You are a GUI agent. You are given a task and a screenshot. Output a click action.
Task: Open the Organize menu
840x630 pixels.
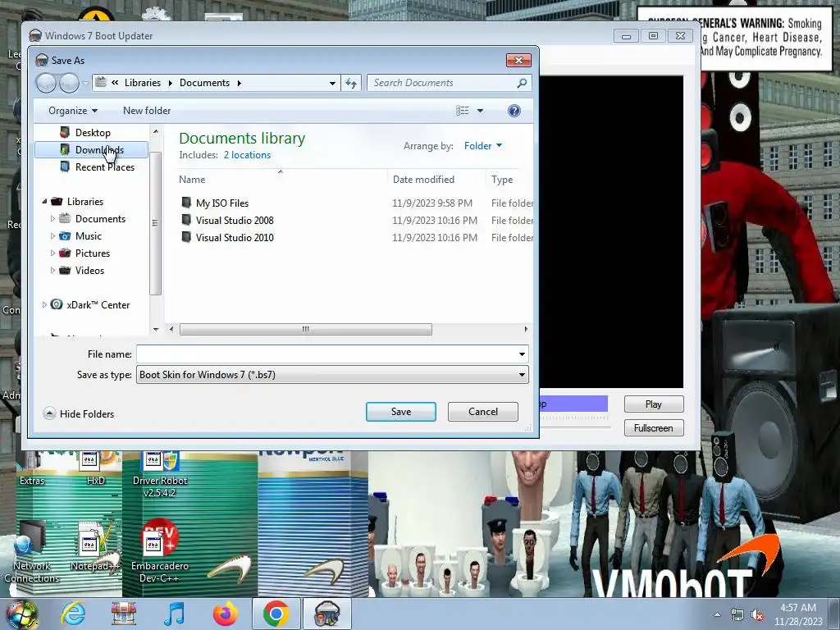click(x=73, y=111)
